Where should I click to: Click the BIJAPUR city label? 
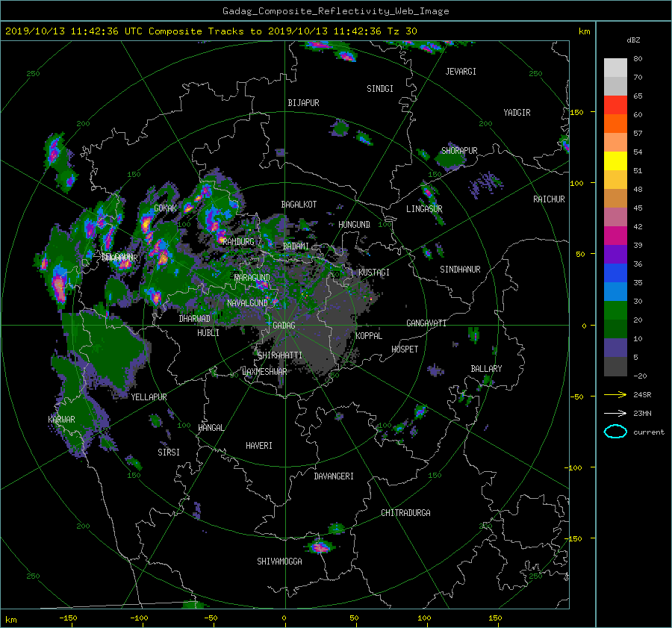click(x=303, y=103)
